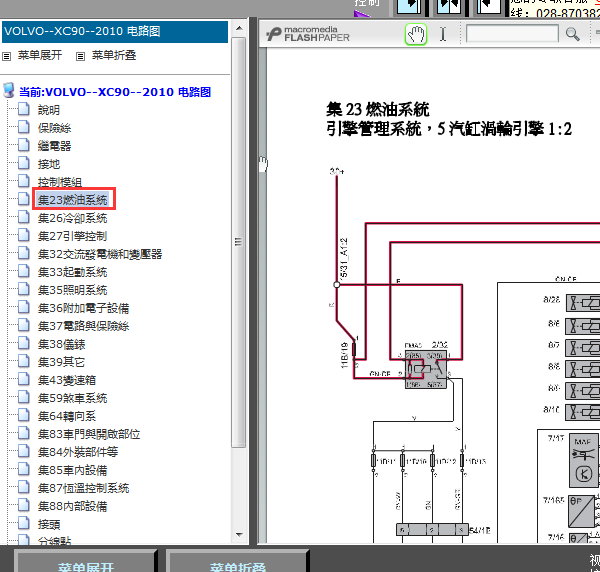600x572 pixels.
Task: Click the page icon beside 集85車內設備
Action: click(x=24, y=468)
